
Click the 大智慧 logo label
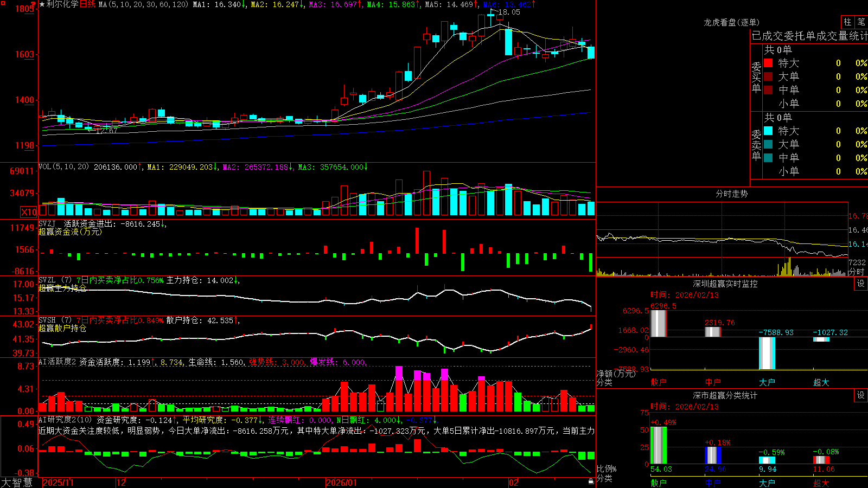click(x=17, y=483)
